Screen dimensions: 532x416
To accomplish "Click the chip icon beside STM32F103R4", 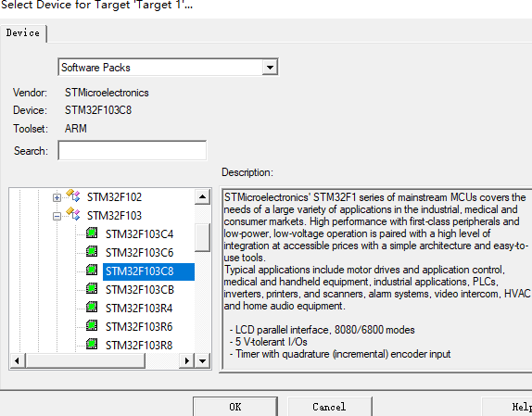I will (92, 307).
